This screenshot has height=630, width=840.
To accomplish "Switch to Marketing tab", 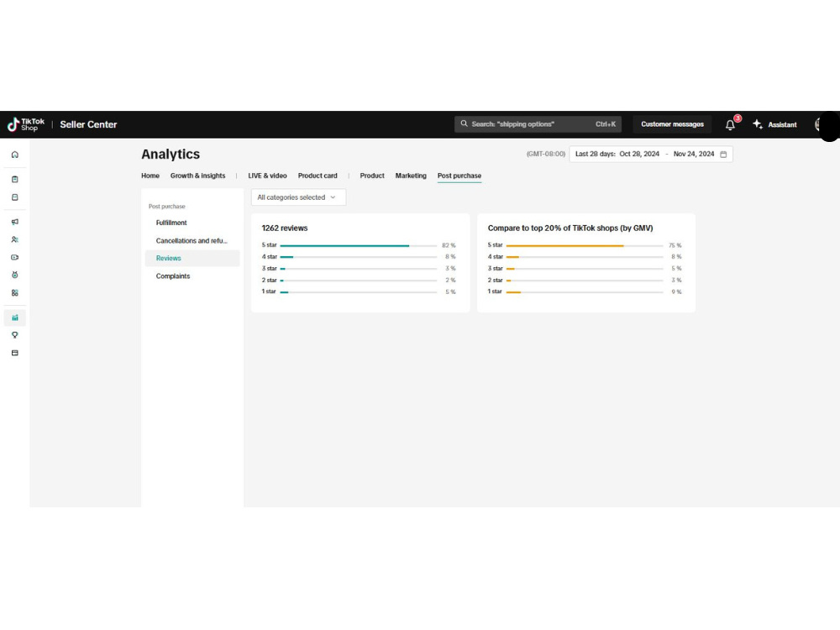I will 411,176.
